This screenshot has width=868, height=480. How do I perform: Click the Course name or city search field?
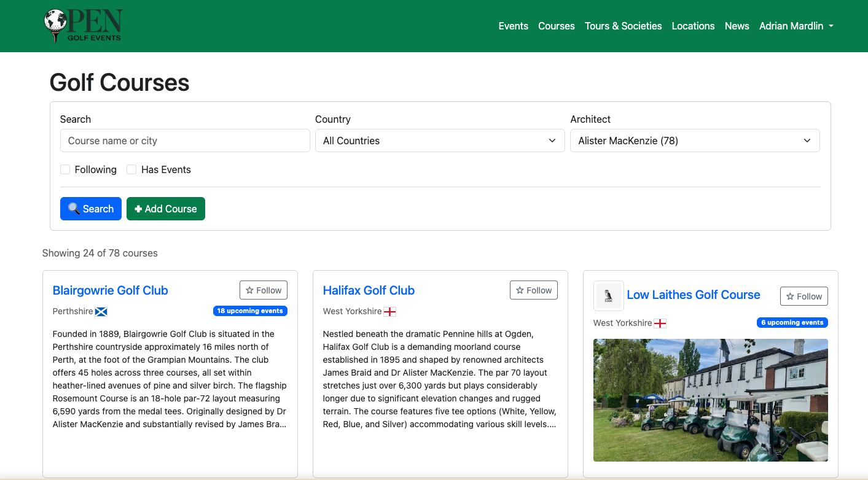pos(185,141)
